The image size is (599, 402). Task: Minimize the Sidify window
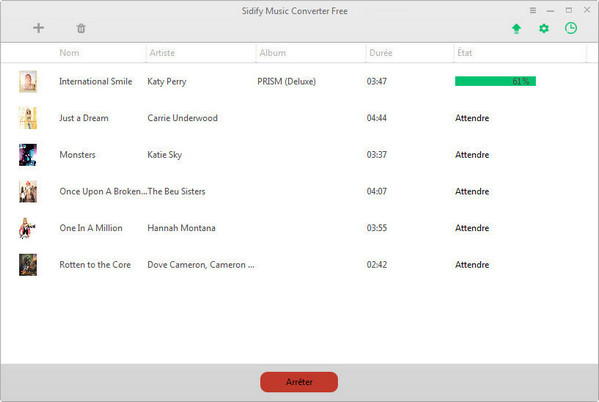[x=550, y=11]
